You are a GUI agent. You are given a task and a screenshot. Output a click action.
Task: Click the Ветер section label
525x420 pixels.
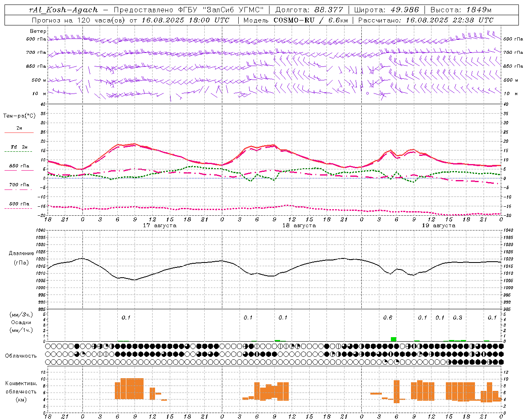coord(38,31)
